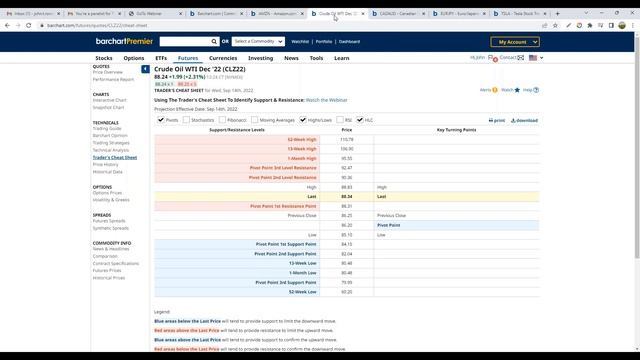
Task: Open the News menu
Action: point(291,58)
